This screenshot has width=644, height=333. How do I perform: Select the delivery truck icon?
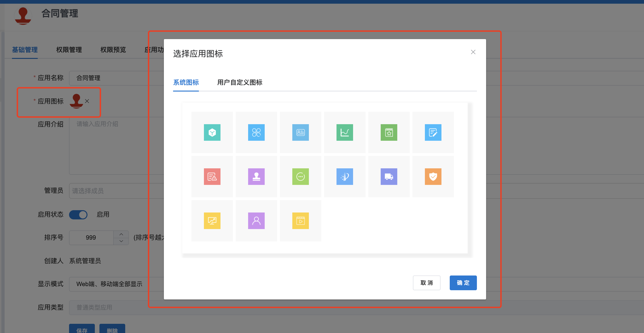click(389, 177)
